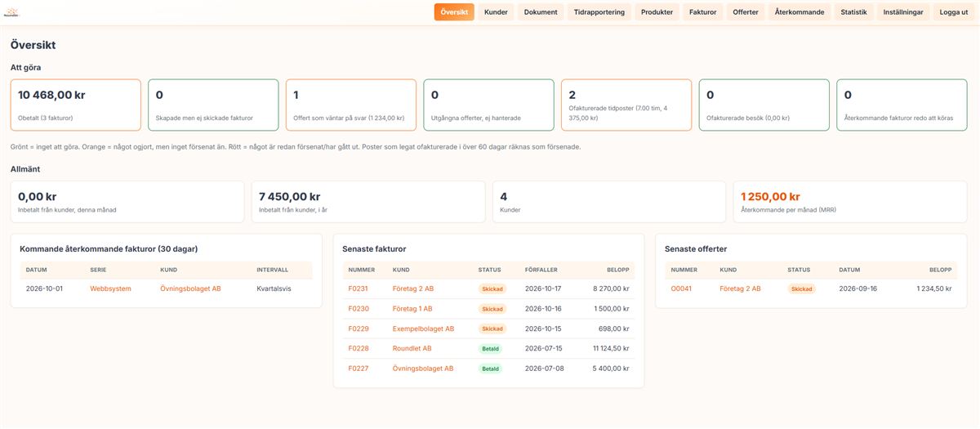The image size is (980, 429).
Task: Open Övningsbolaget AB in recurring invoices table
Action: [190, 288]
